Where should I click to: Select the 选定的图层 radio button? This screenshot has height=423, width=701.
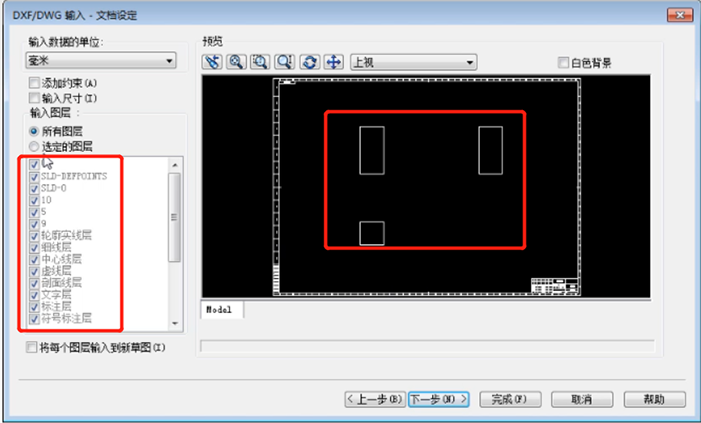coord(36,146)
